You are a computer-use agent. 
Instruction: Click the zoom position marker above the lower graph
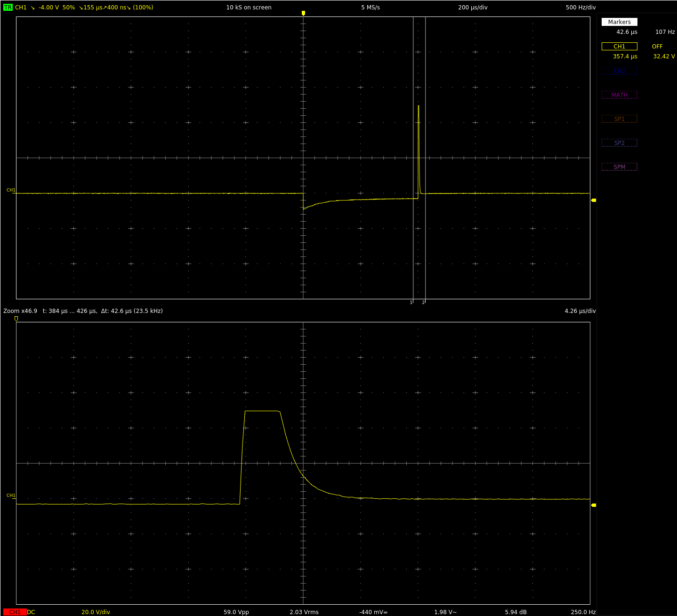pyautogui.click(x=16, y=319)
